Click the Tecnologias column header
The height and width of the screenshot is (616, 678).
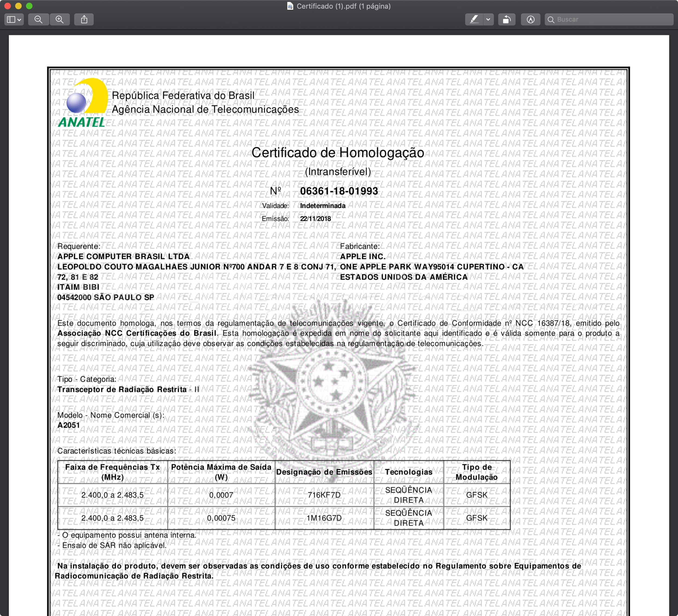tap(409, 472)
